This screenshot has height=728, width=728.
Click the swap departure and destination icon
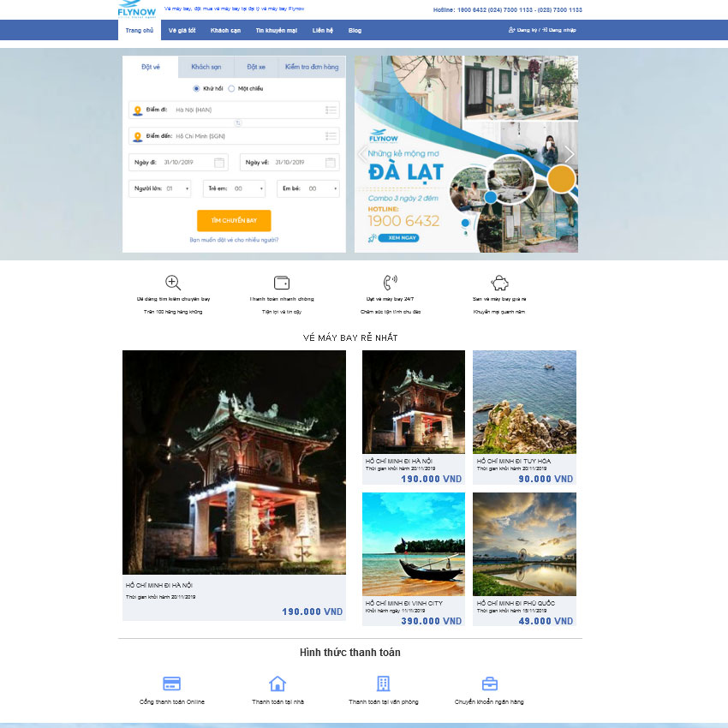(x=238, y=122)
